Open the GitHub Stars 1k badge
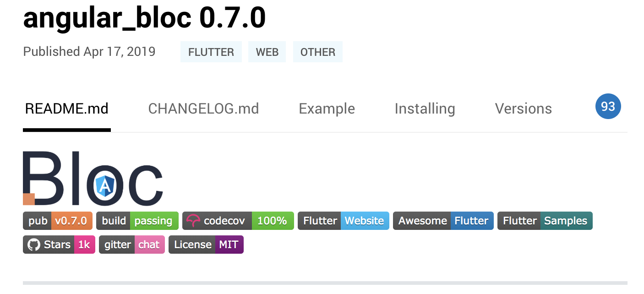Image resolution: width=644 pixels, height=294 pixels. point(59,245)
